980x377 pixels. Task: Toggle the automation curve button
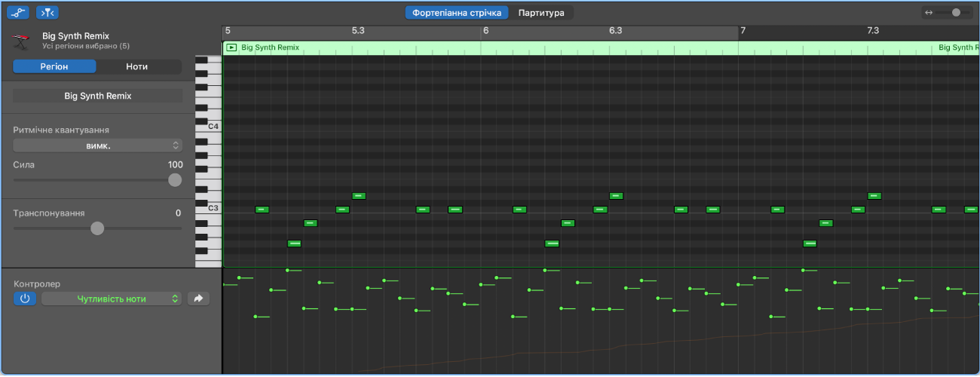(x=19, y=12)
